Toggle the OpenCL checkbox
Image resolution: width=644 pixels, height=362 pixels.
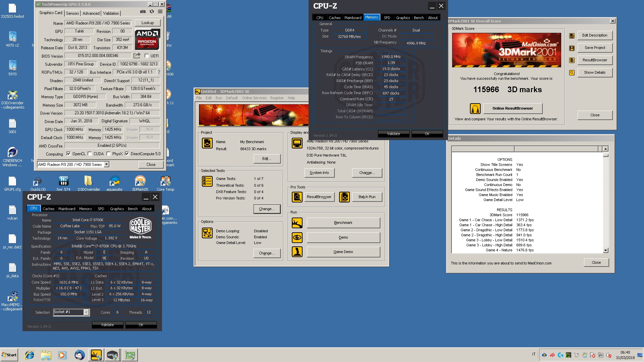tap(68, 154)
